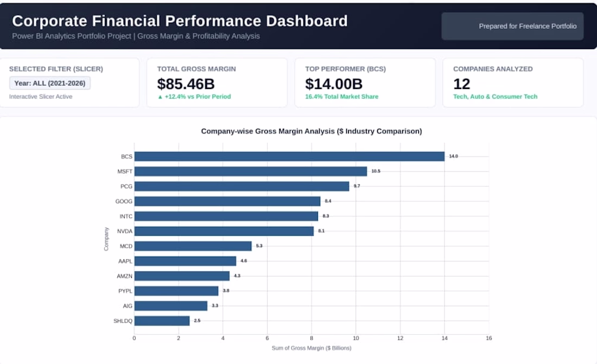
Task: Click the green up-triangle growth indicator icon
Action: pos(160,97)
